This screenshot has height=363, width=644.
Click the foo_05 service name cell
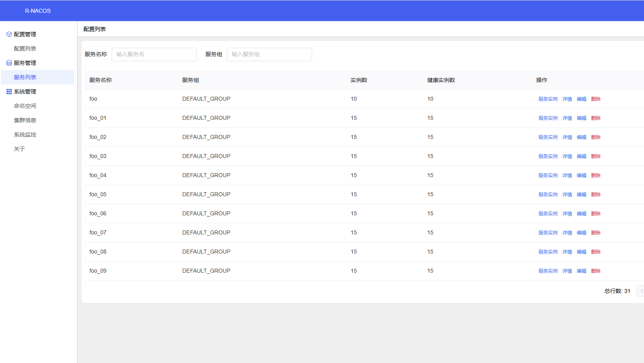98,194
